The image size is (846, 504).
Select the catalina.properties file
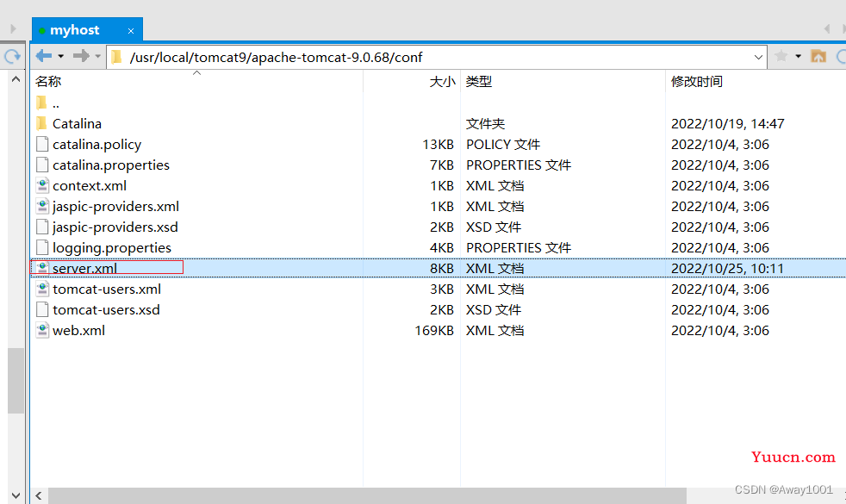coord(111,165)
